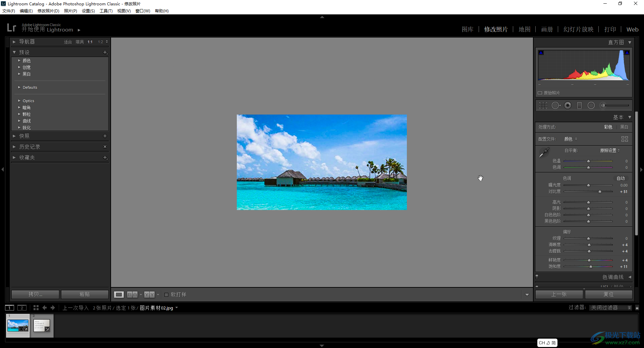
Task: Open the 白平衡 原照设置 dropdown
Action: 610,150
